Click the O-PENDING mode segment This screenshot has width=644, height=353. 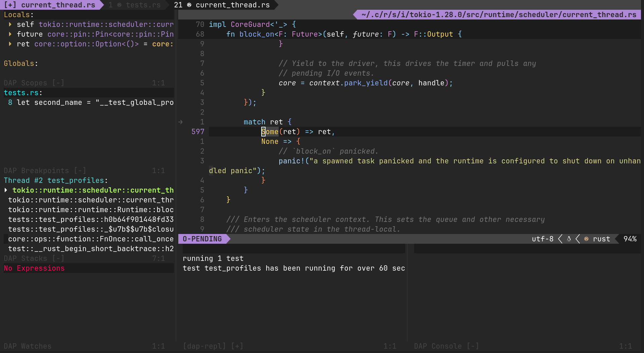coord(202,239)
